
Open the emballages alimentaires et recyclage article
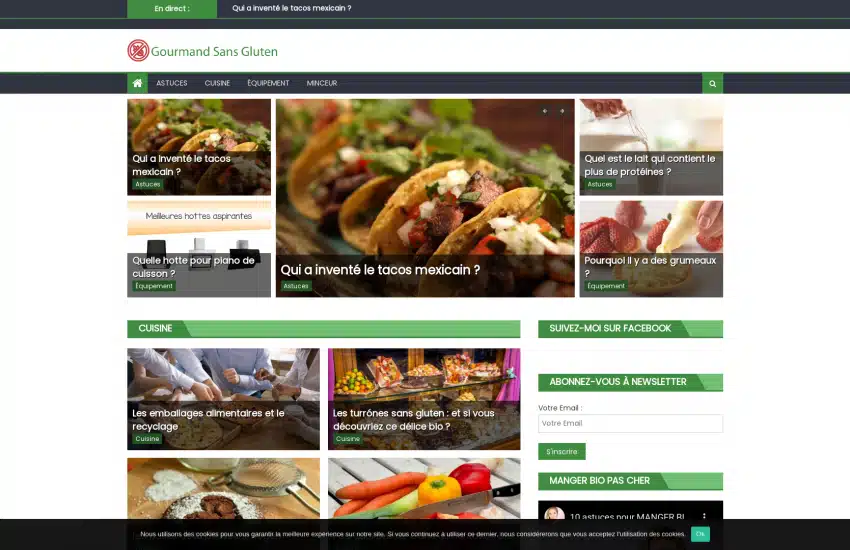(x=208, y=419)
